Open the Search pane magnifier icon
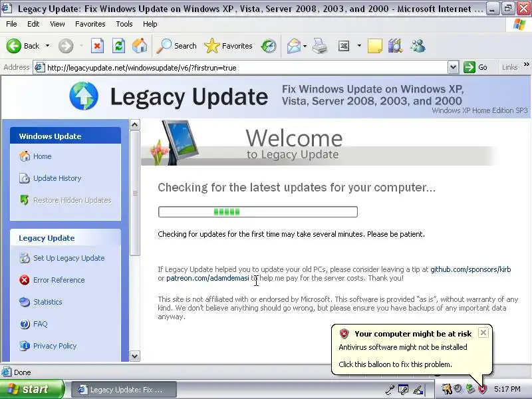The width and height of the screenshot is (532, 399). pyautogui.click(x=176, y=46)
